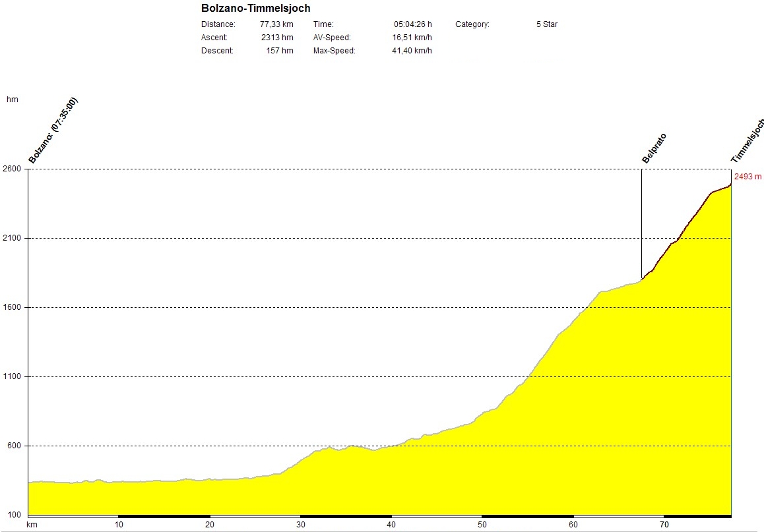This screenshot has height=532, width=764.
Task: Click the Belprato waypoint label
Action: pos(654,148)
